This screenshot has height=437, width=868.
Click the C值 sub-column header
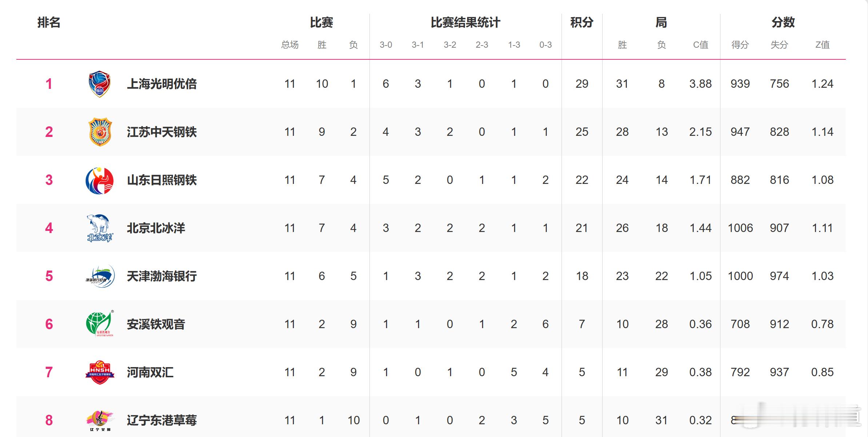[700, 45]
